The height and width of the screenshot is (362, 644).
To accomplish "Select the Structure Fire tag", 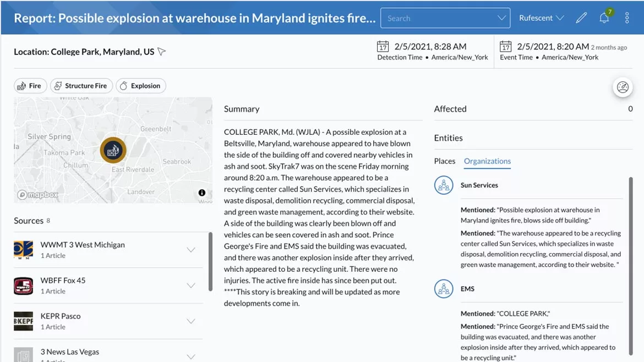I will (x=81, y=86).
